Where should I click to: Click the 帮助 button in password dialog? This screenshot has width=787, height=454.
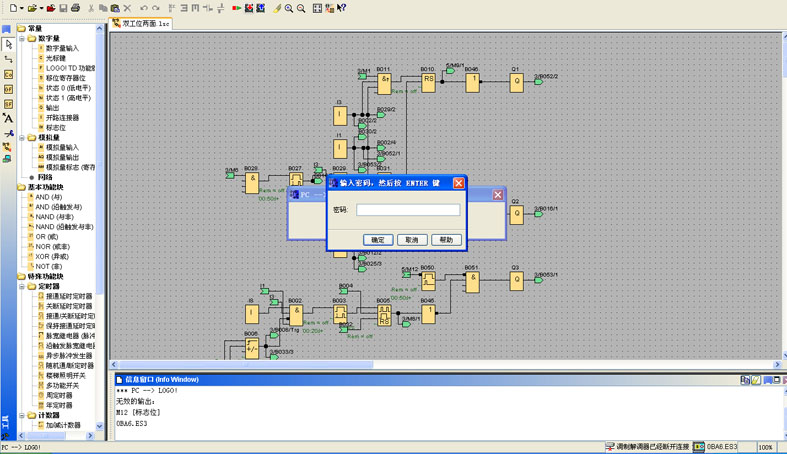pos(446,240)
